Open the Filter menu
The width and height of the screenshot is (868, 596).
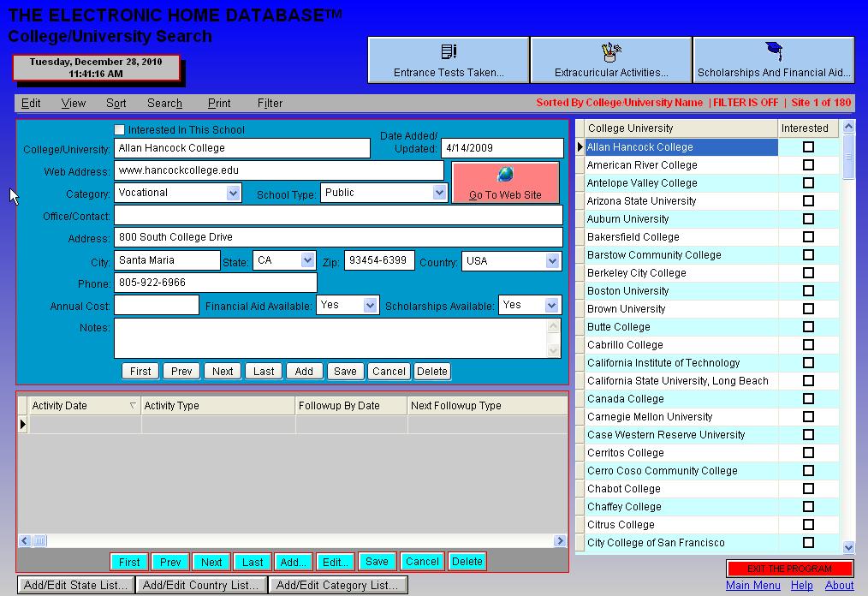(270, 103)
